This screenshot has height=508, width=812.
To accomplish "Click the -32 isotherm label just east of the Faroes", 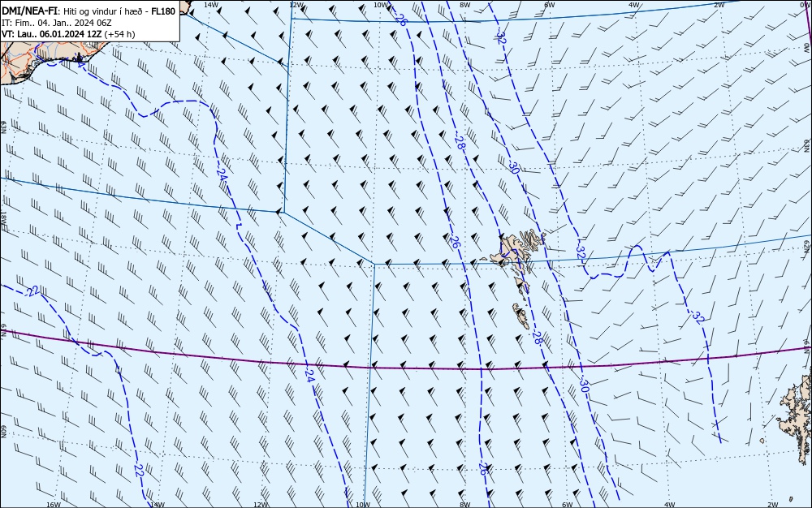I will click(x=580, y=251).
